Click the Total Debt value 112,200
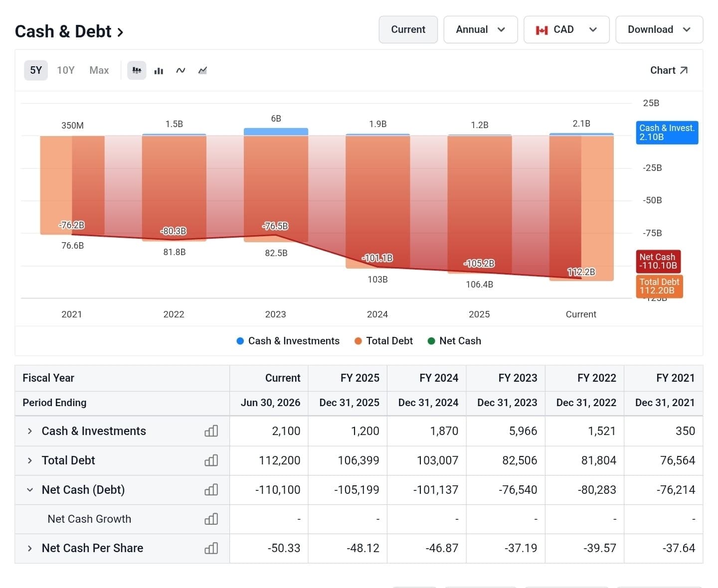 (280, 460)
